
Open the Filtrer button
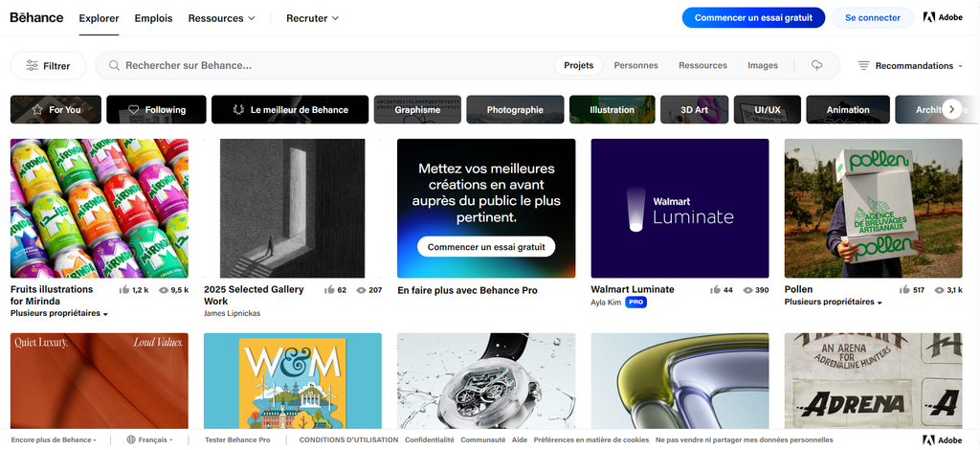(x=48, y=66)
